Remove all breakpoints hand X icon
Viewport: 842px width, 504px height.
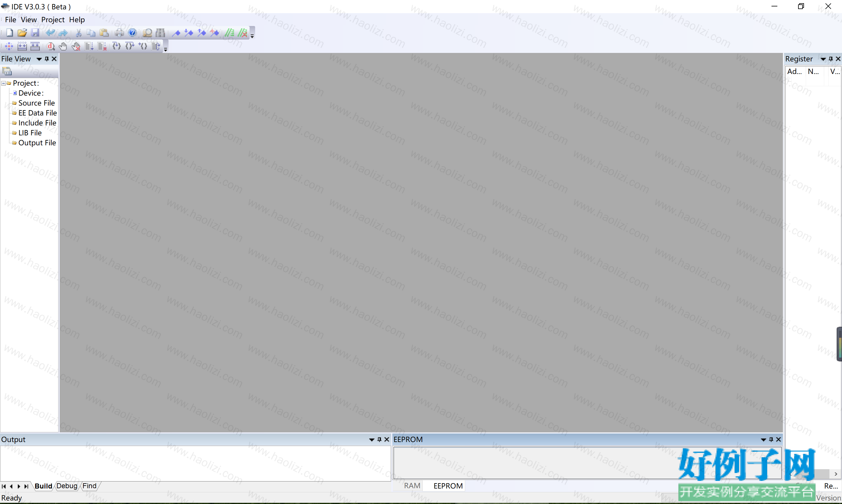(x=76, y=46)
